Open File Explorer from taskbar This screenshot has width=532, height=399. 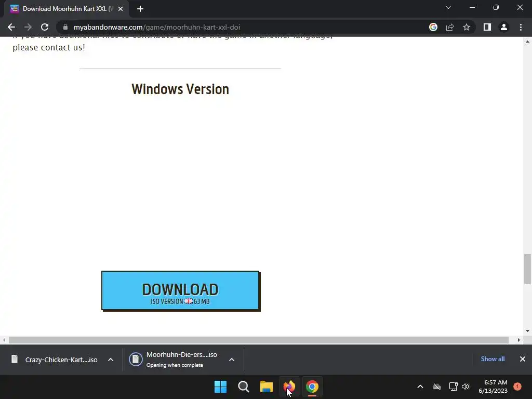(267, 387)
